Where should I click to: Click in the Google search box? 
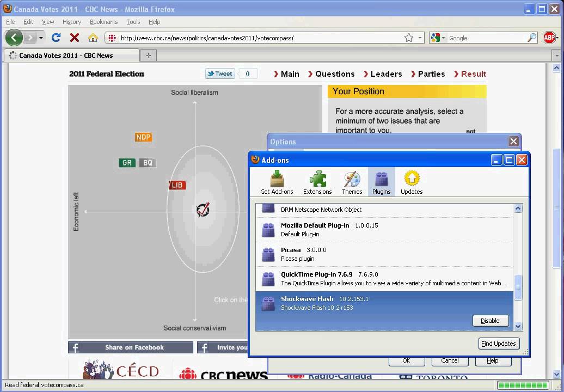click(x=486, y=38)
